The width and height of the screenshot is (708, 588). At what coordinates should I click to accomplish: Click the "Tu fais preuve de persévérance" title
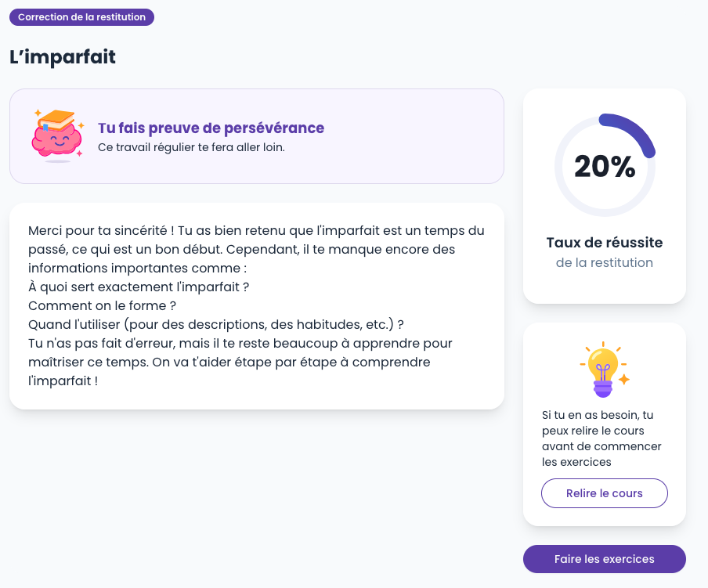pos(211,128)
